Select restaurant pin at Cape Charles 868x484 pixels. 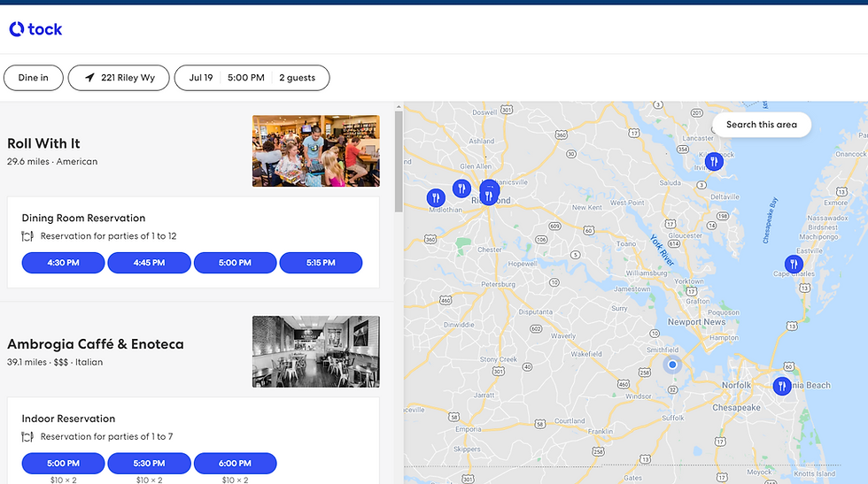[794, 264]
